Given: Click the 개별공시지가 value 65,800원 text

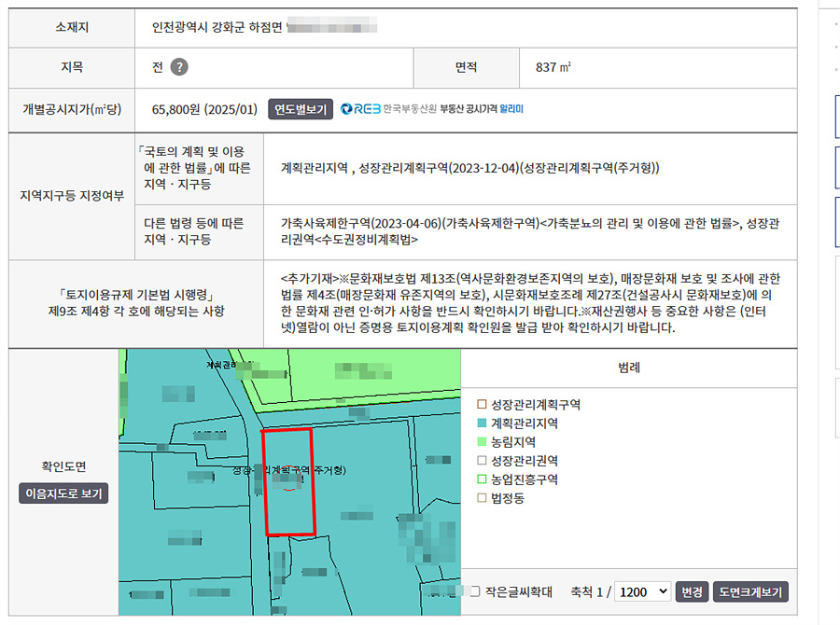Looking at the screenshot, I should 203,109.
